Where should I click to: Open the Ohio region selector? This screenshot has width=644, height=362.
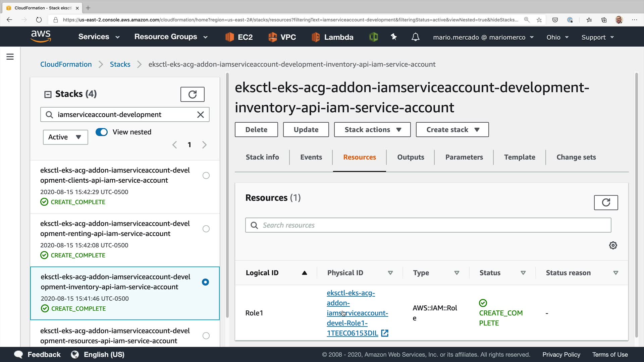[x=557, y=37]
